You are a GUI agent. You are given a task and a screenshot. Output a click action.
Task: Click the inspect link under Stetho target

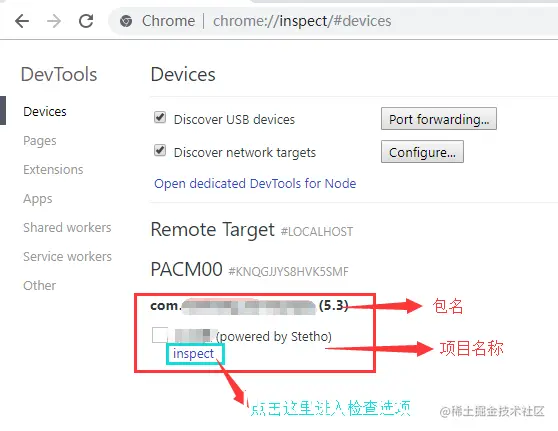(193, 353)
